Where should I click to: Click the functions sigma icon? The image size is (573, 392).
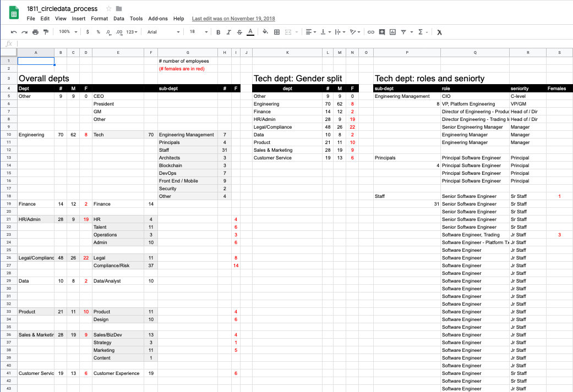pos(421,32)
